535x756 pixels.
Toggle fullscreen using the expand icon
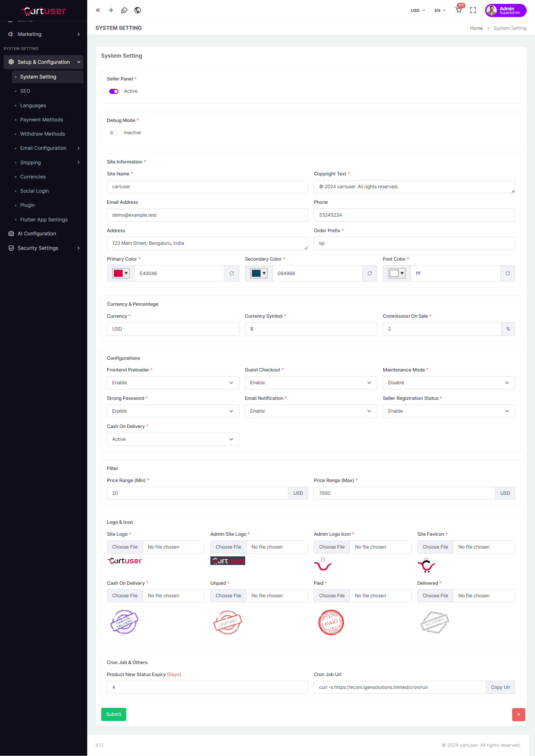(x=473, y=10)
